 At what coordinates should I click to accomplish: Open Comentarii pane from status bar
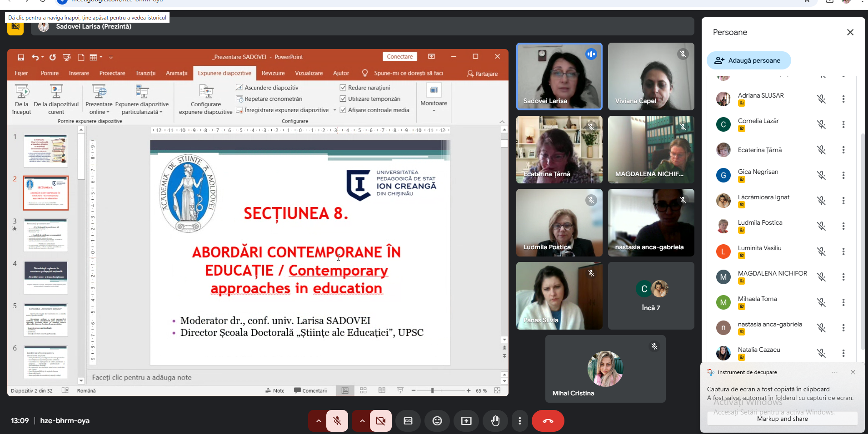pyautogui.click(x=310, y=390)
